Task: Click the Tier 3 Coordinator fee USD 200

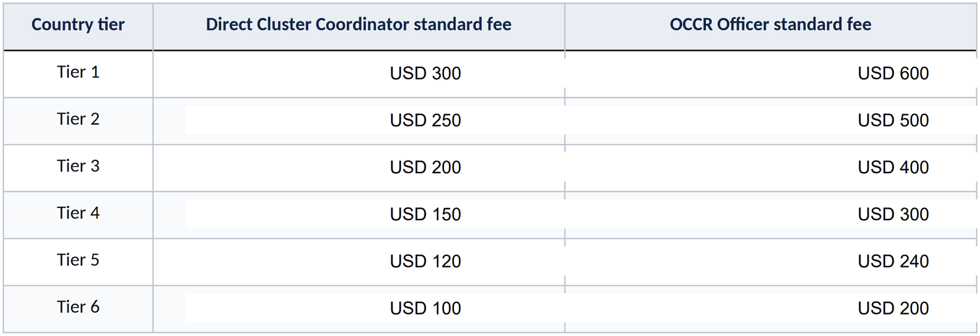Action: click(x=425, y=167)
